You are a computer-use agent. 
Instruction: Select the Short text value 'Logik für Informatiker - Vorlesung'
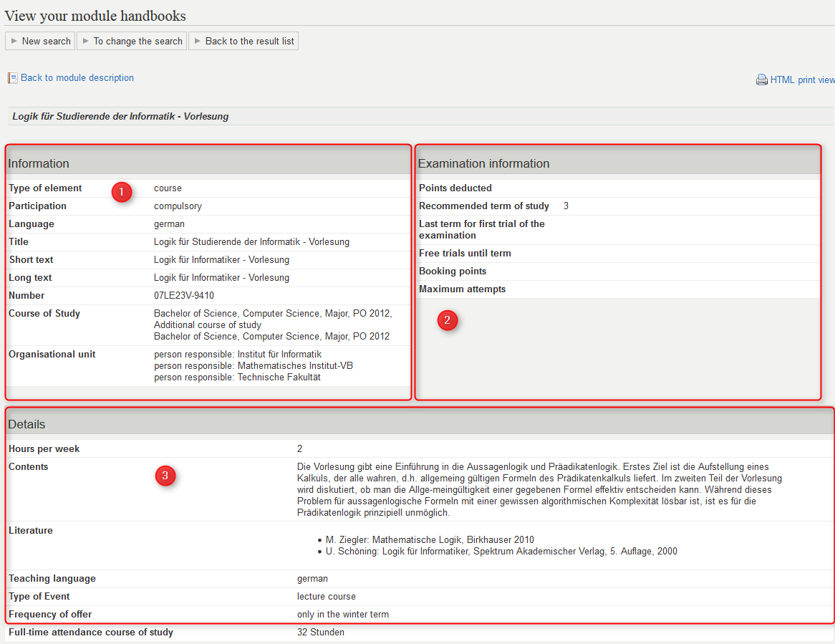[221, 260]
